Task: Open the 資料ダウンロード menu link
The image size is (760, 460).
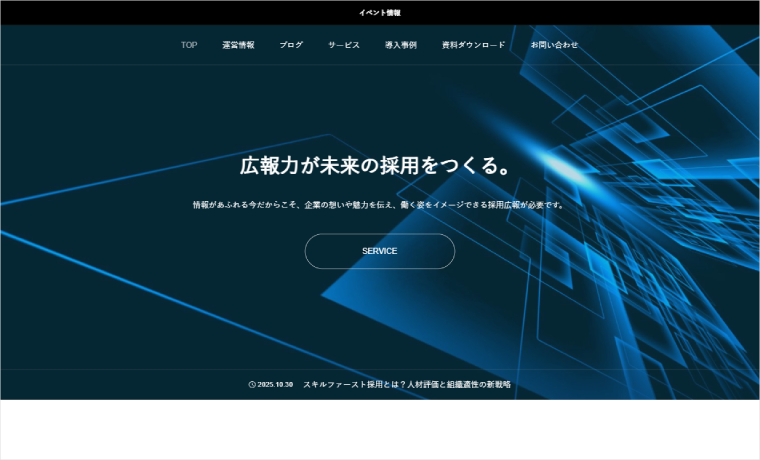Action: click(x=474, y=45)
